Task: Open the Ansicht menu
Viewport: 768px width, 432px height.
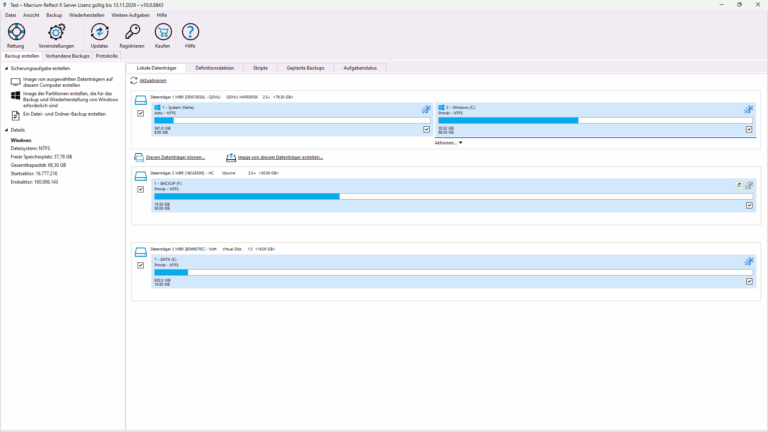Action: [x=31, y=15]
